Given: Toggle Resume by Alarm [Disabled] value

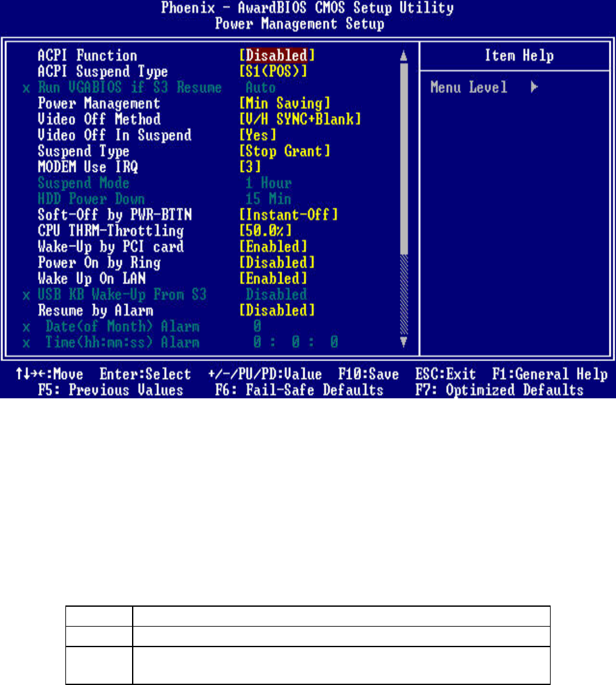Looking at the screenshot, I should 277,310.
